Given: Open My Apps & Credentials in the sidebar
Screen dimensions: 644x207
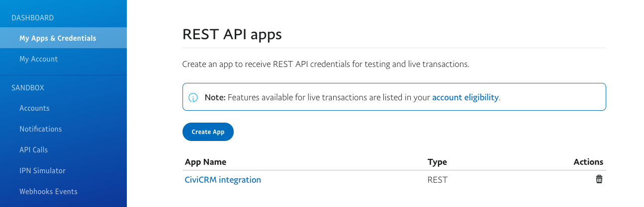Looking at the screenshot, I should pyautogui.click(x=58, y=38).
